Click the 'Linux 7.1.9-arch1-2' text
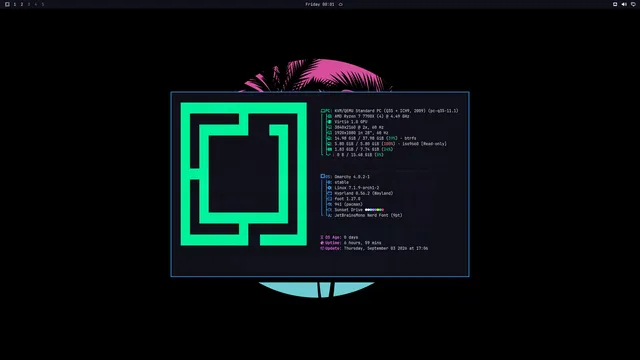 [357, 188]
